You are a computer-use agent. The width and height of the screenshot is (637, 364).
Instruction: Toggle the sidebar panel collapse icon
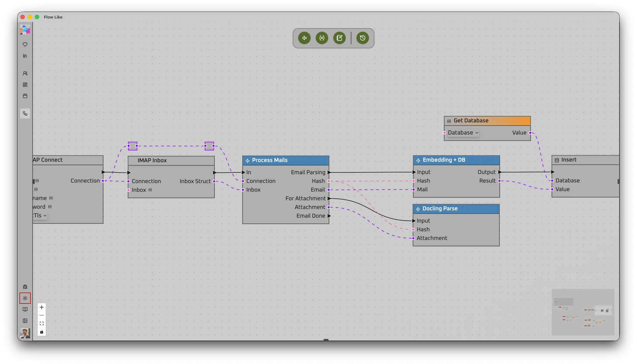pos(25,321)
